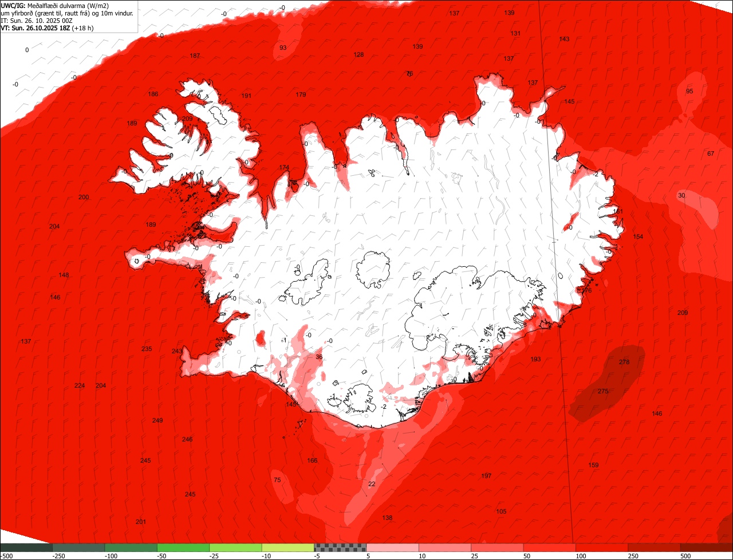The image size is (733, 560).
Task: Click the value 105 near the bottom edge
Action: 501,511
